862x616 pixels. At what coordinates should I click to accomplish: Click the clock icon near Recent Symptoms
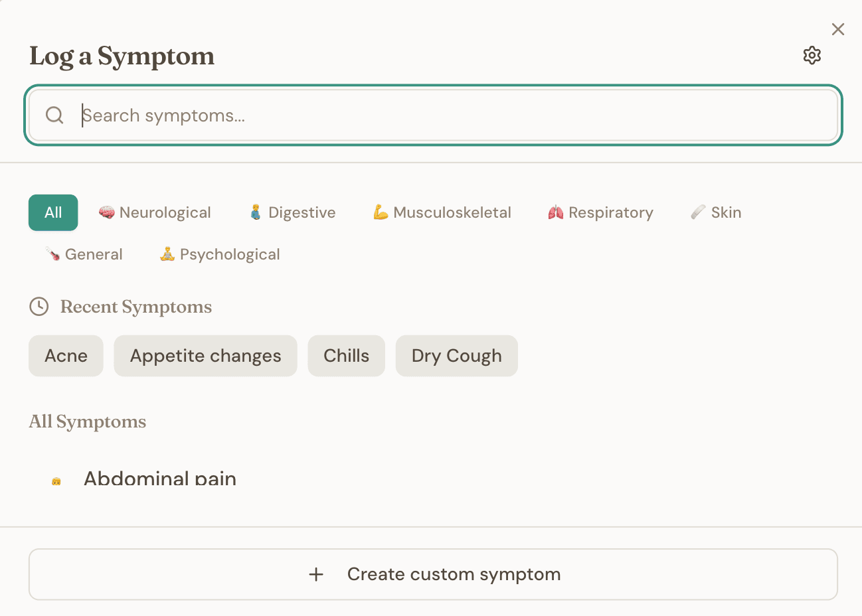click(39, 307)
